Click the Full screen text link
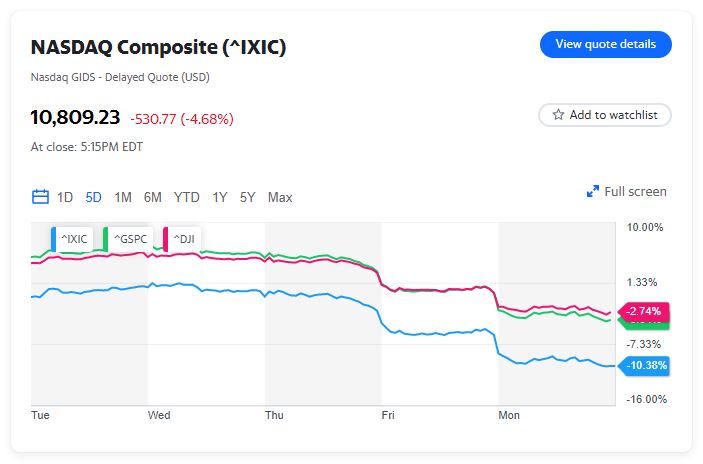The height and width of the screenshot is (464, 703). point(635,192)
